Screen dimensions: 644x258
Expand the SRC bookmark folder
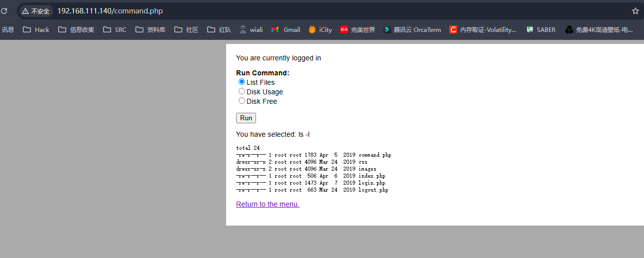(x=115, y=29)
